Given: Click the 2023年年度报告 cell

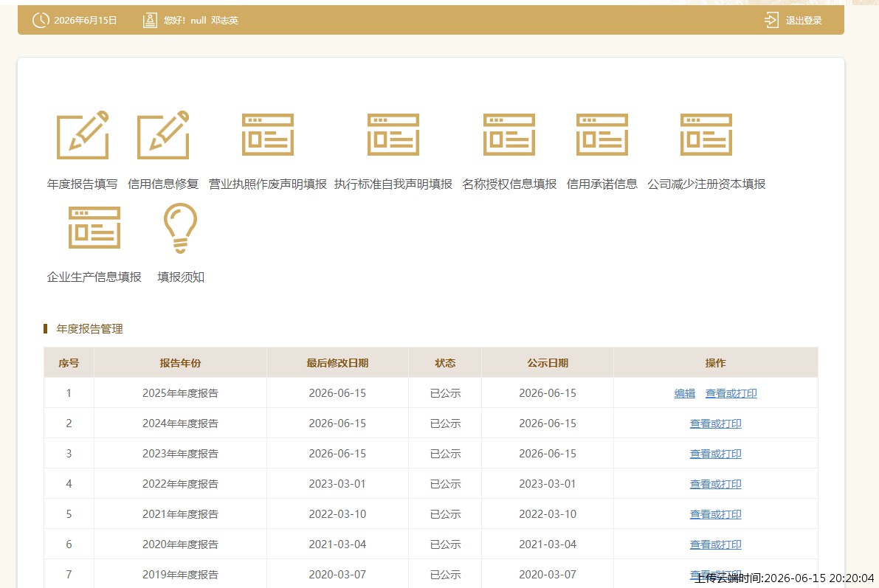Looking at the screenshot, I should [180, 454].
